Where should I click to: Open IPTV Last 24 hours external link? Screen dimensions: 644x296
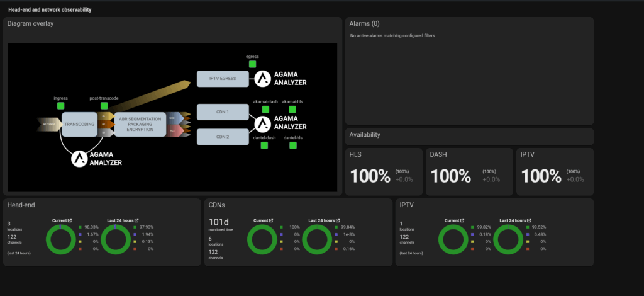[529, 220]
